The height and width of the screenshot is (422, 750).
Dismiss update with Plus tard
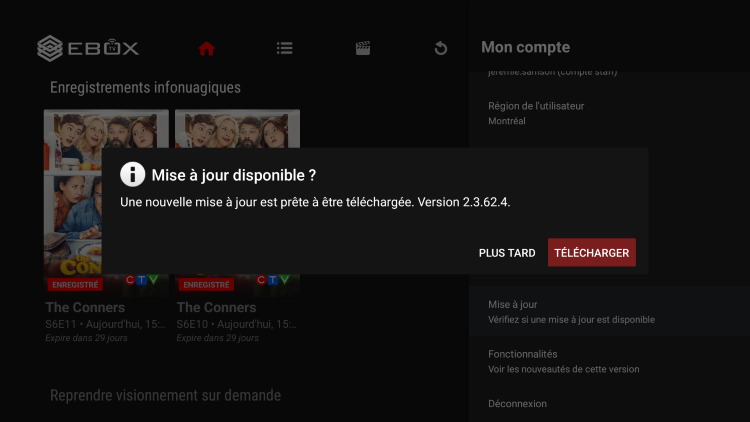(x=507, y=253)
